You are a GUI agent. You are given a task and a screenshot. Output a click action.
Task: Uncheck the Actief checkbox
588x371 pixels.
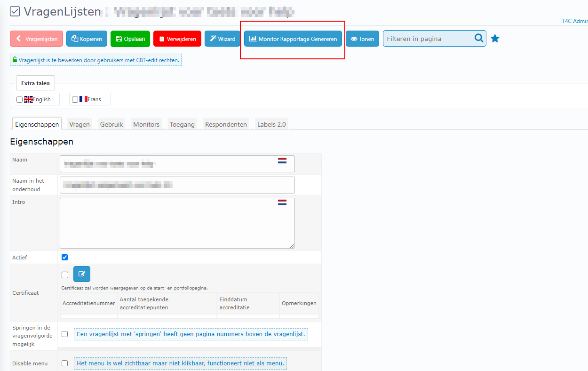click(65, 257)
